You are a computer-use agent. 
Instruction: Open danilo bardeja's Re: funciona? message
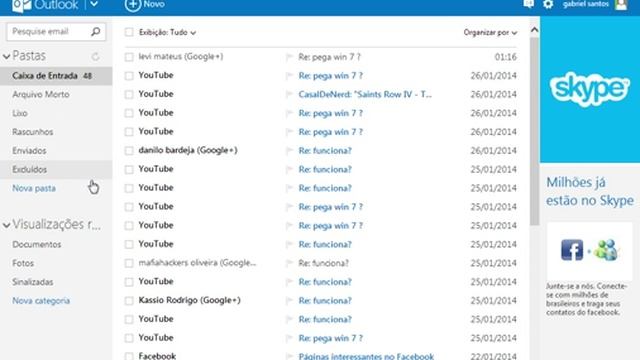[325, 151]
